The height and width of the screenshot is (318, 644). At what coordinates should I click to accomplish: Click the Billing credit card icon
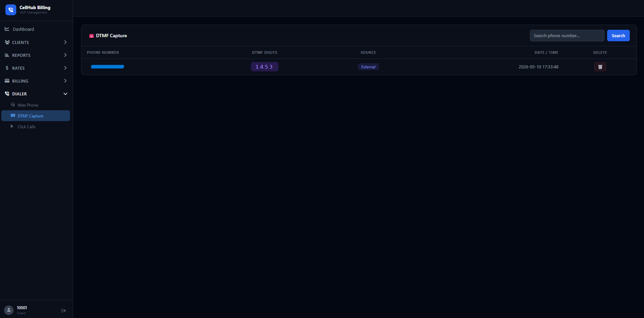click(7, 81)
